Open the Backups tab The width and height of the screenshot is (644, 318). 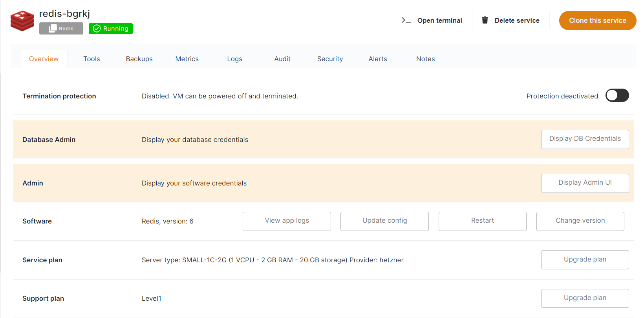(x=139, y=59)
